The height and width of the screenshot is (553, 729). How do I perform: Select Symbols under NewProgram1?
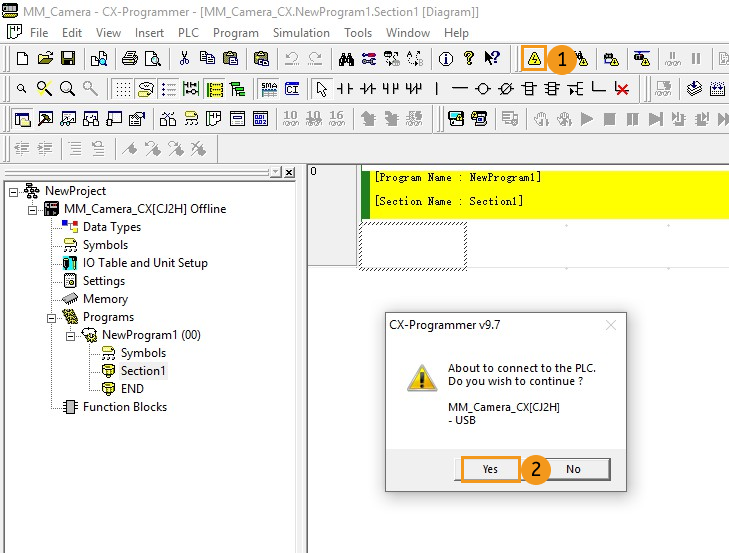pos(143,353)
